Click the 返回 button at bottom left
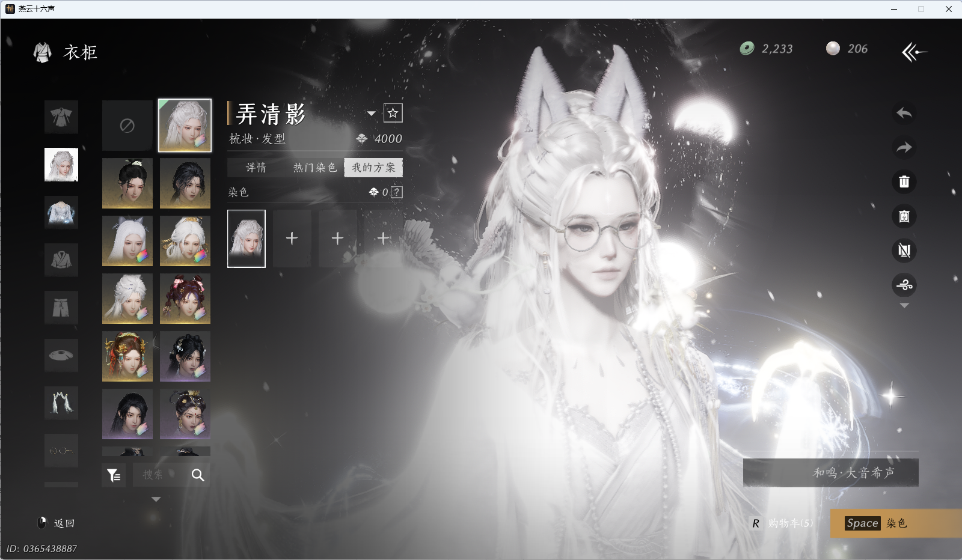 (58, 523)
